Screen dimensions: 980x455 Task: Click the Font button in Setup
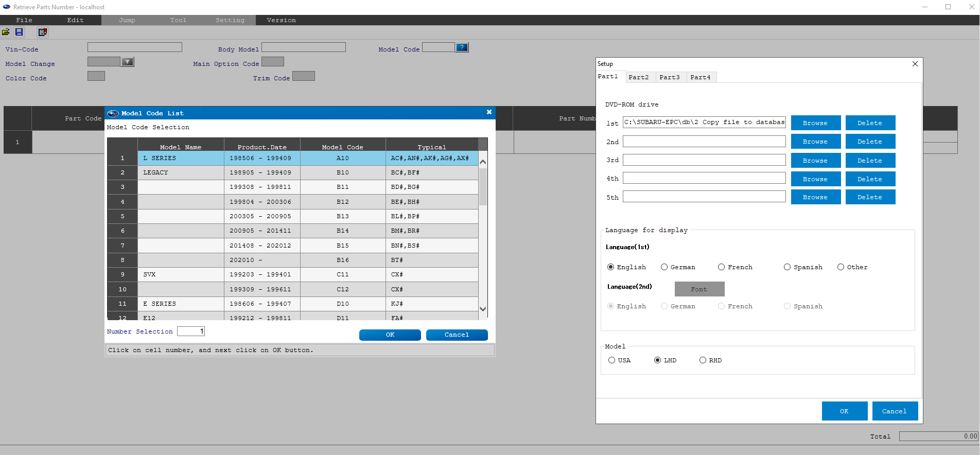(699, 289)
